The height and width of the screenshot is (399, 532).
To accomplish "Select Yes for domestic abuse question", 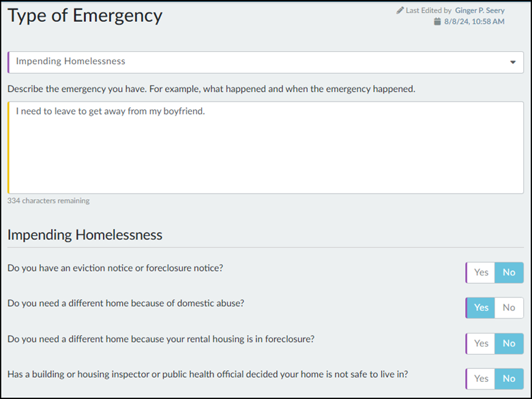I will [x=481, y=308].
